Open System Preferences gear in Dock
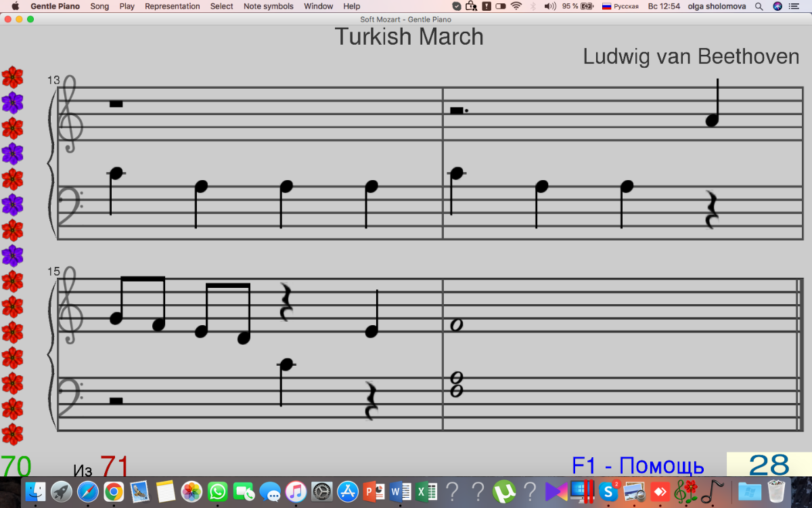 322,492
